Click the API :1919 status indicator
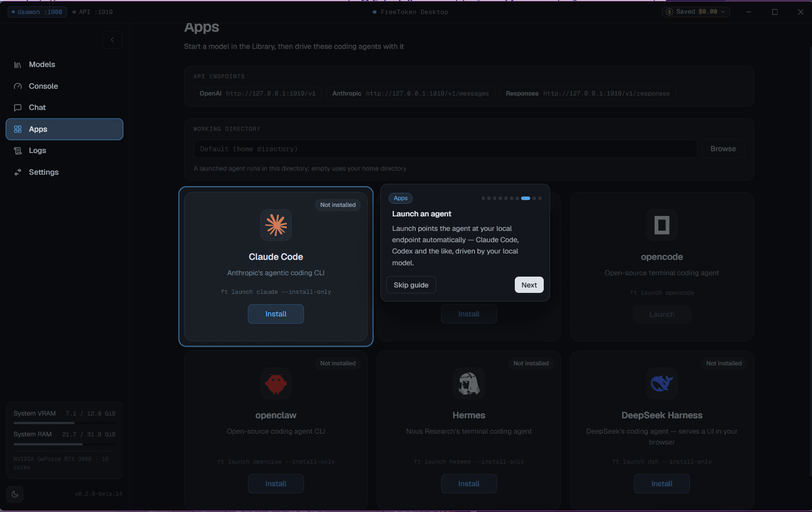The height and width of the screenshot is (512, 812). [93, 12]
